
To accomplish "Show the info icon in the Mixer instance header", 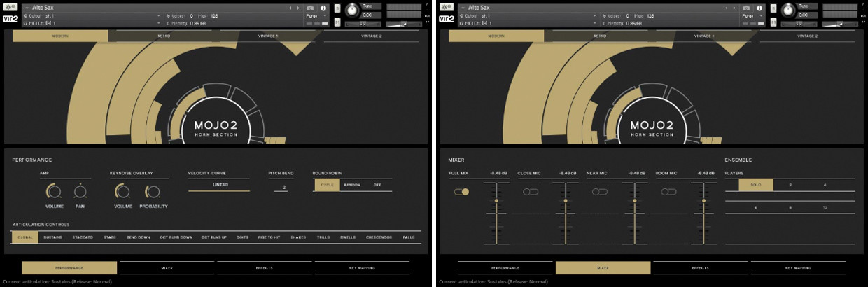I will click(759, 8).
